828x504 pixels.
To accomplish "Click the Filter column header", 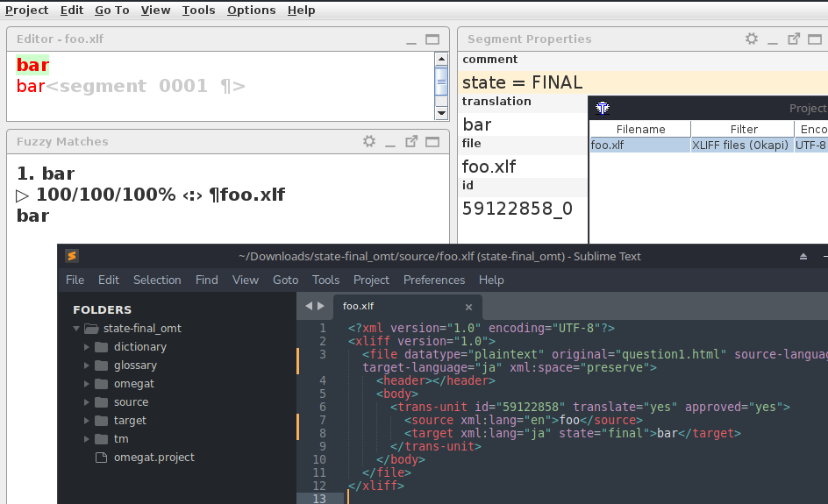I will point(743,129).
